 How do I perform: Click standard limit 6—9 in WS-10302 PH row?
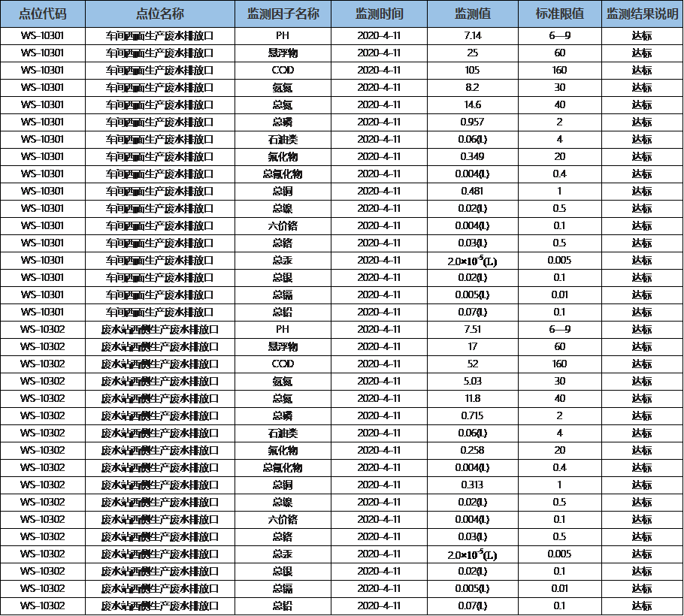560,330
